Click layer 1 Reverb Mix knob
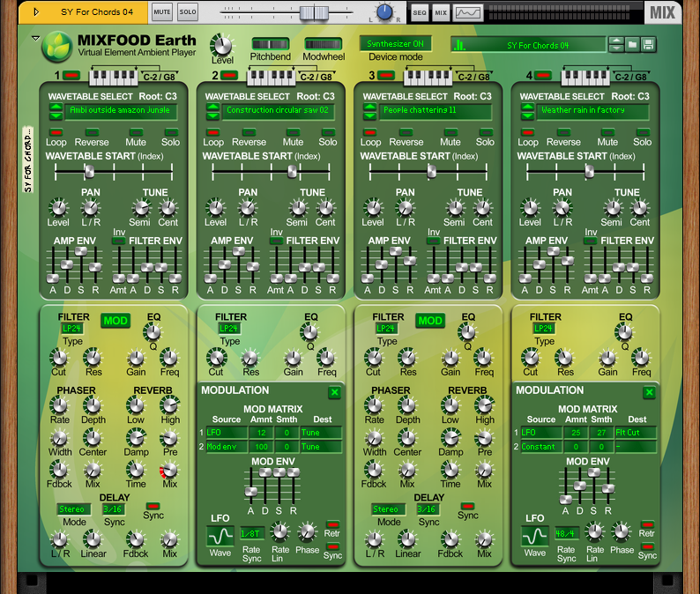700x594 pixels. (x=169, y=471)
